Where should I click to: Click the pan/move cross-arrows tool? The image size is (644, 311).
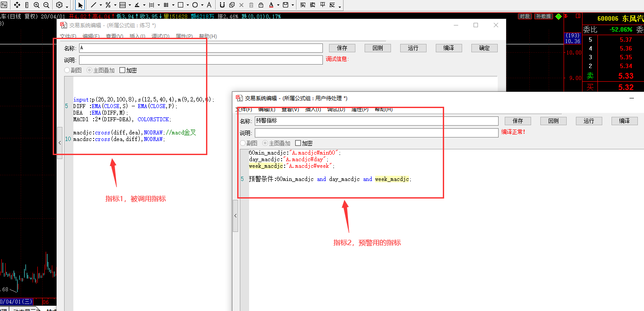tap(17, 5)
